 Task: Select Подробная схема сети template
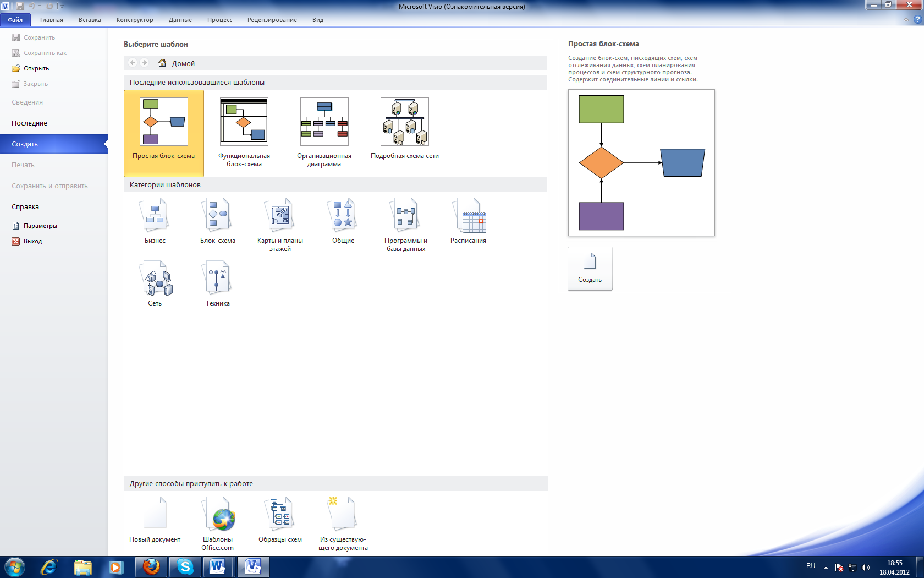coord(405,129)
